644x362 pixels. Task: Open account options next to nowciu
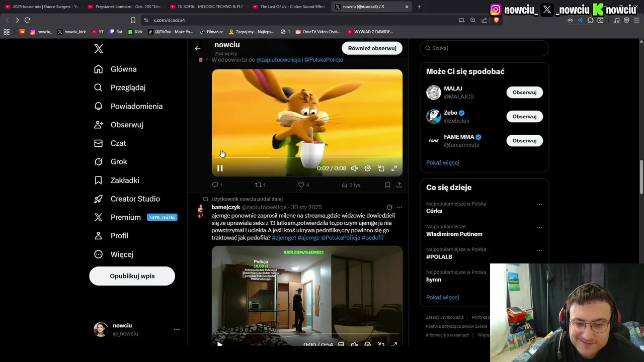(177, 329)
